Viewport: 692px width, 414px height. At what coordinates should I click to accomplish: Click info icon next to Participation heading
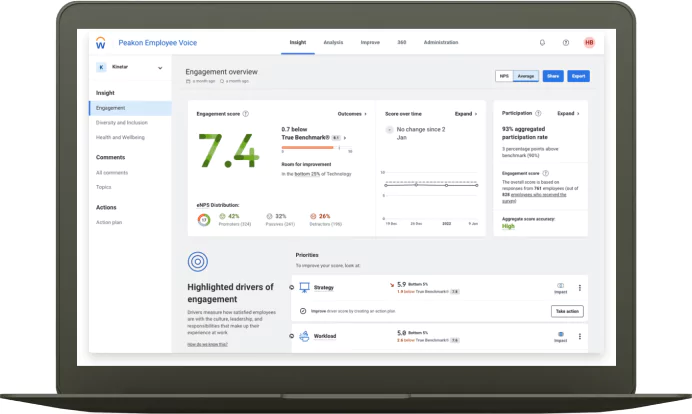point(538,113)
